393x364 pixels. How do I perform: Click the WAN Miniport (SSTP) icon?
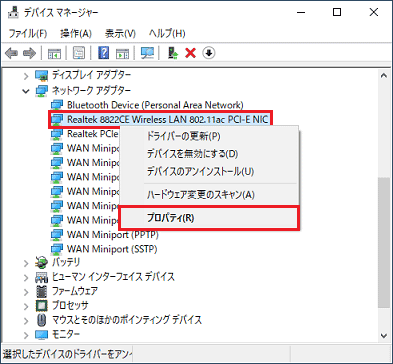(x=57, y=249)
